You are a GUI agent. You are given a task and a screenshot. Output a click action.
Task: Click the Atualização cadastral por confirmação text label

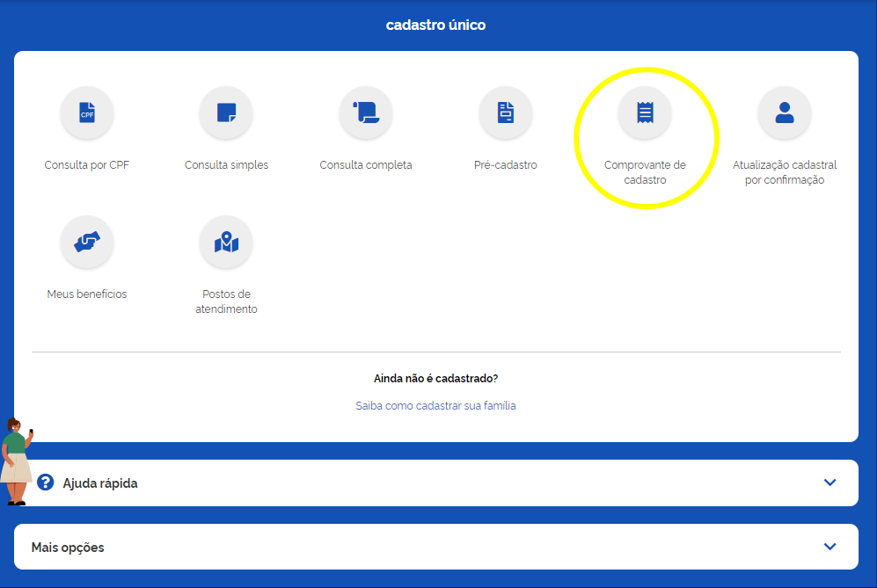pos(785,172)
